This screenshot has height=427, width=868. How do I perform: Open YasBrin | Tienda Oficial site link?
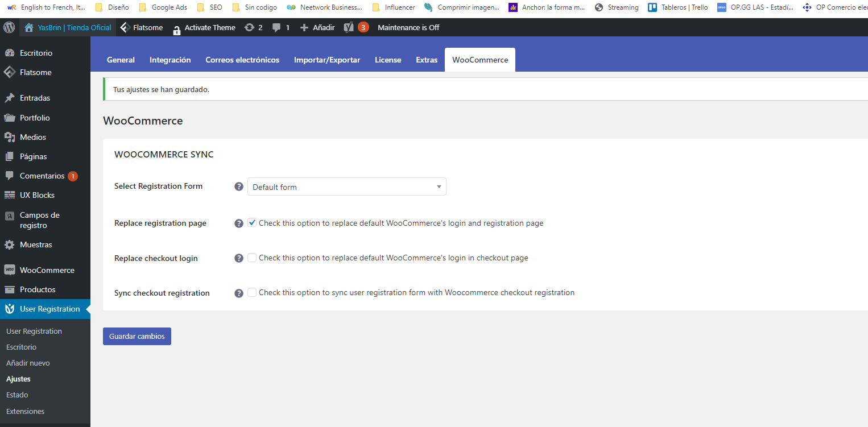(x=68, y=27)
